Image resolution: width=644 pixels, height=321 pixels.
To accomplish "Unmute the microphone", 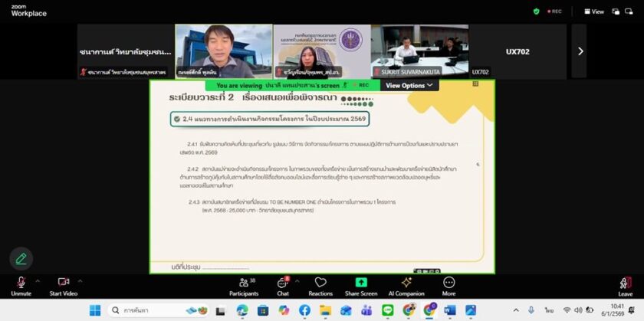I will tap(21, 284).
